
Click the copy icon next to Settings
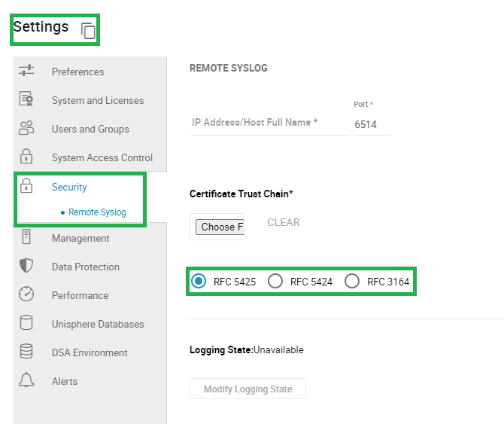pyautogui.click(x=88, y=31)
